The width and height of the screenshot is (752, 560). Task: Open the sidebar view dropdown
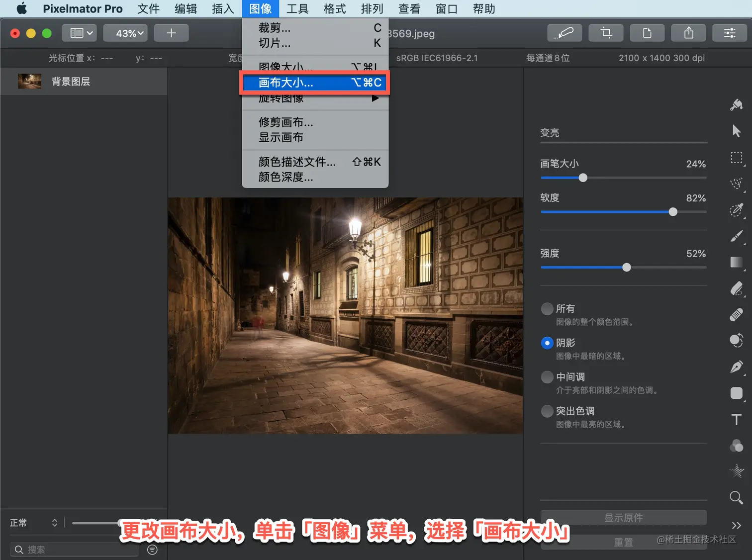click(80, 33)
